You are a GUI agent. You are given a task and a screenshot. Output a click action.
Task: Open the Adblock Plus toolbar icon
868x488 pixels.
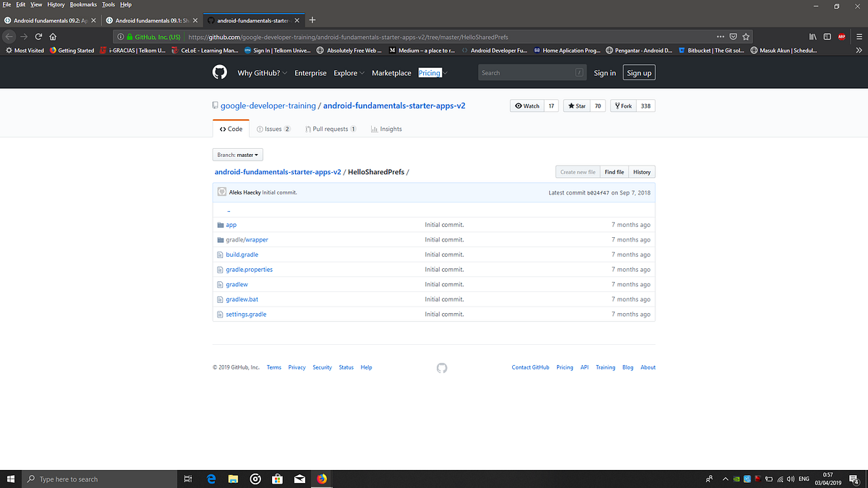[841, 36]
